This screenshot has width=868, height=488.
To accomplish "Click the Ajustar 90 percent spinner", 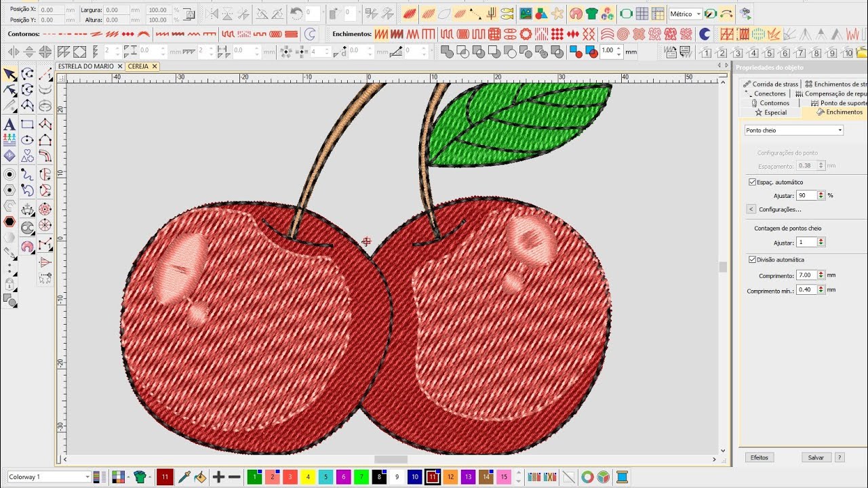I will [821, 195].
